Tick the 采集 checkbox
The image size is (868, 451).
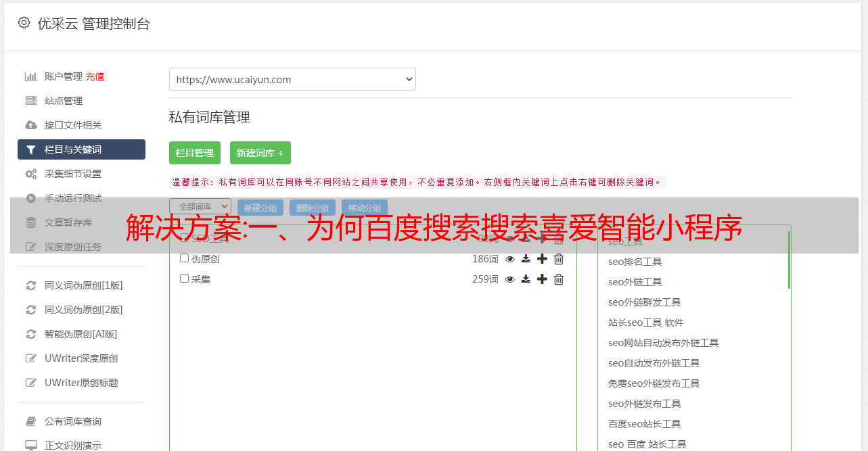coord(184,279)
